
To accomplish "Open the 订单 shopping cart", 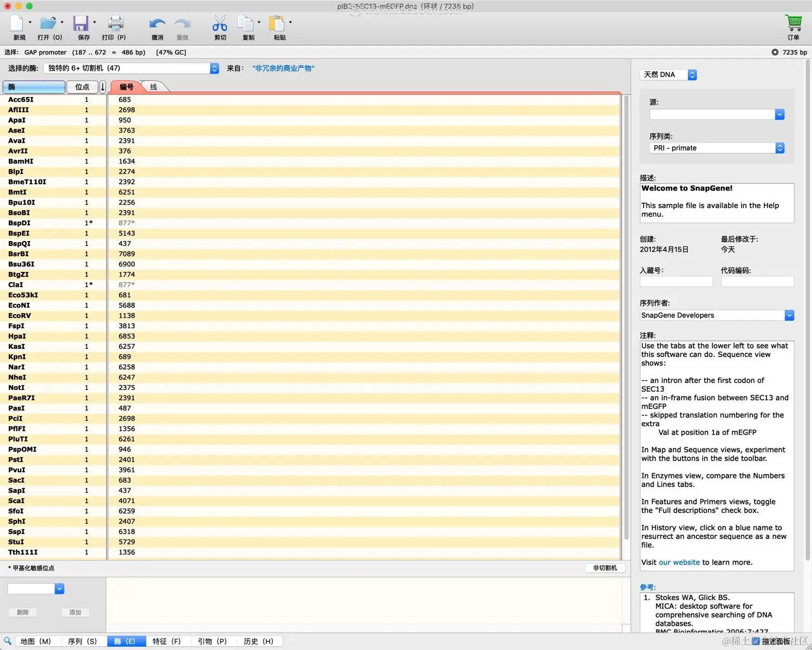I will tap(794, 23).
